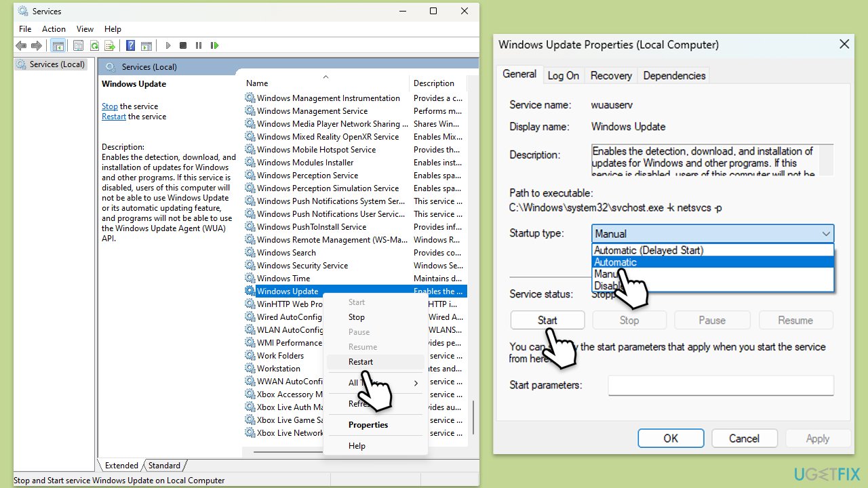Select the General tab
The width and height of the screenshot is (868, 488).
point(519,75)
